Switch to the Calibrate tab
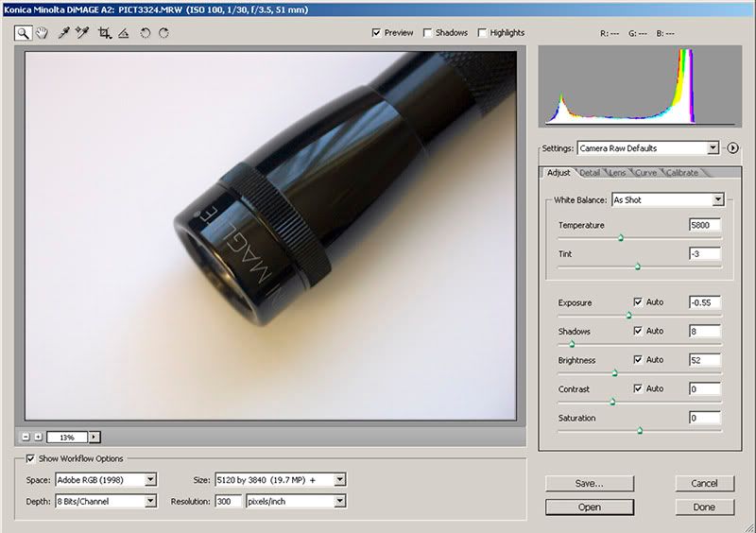The height and width of the screenshot is (533, 756). tap(681, 173)
